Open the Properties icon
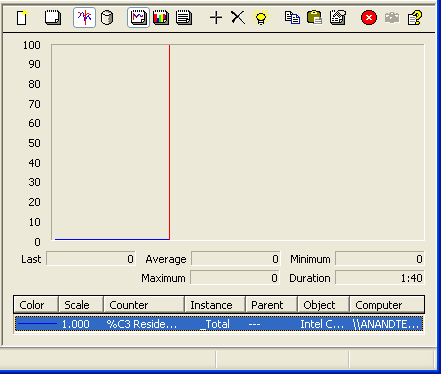This screenshot has width=441, height=374. (338, 17)
